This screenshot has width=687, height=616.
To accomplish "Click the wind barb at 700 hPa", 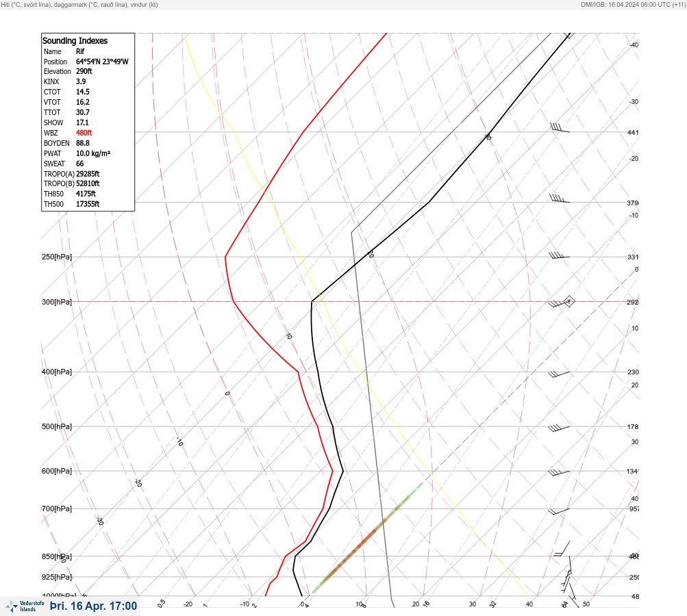I will [x=559, y=511].
